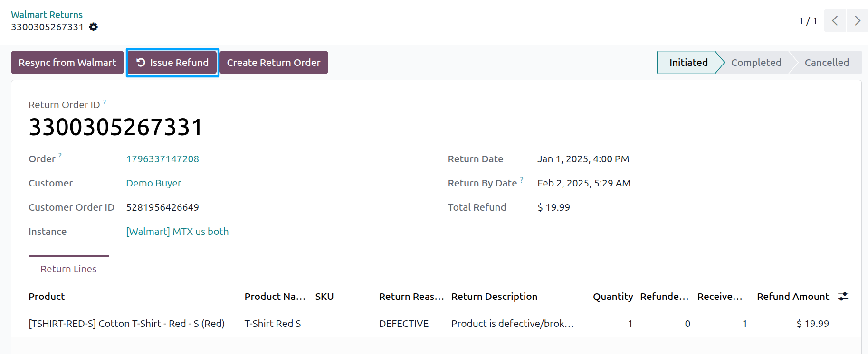Switch to Return Lines tab
The height and width of the screenshot is (354, 868).
pyautogui.click(x=68, y=269)
